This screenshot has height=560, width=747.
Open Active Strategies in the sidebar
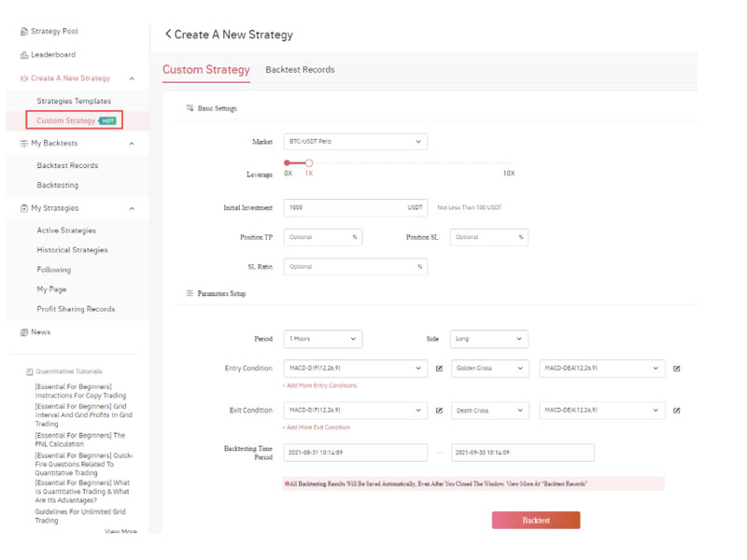click(x=66, y=231)
